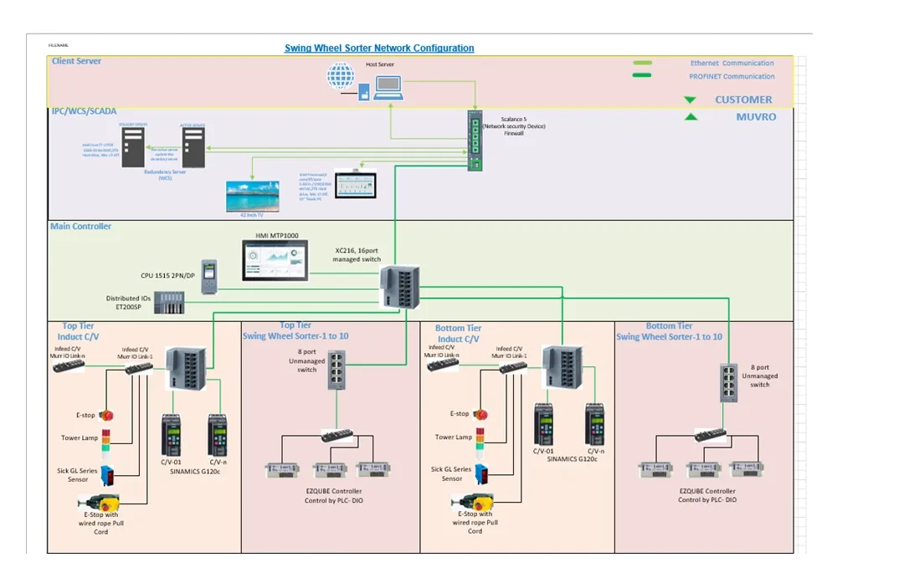Viewport: 904px width, 588px height.
Task: Click the HMI MTP1000 panel image
Action: [275, 260]
